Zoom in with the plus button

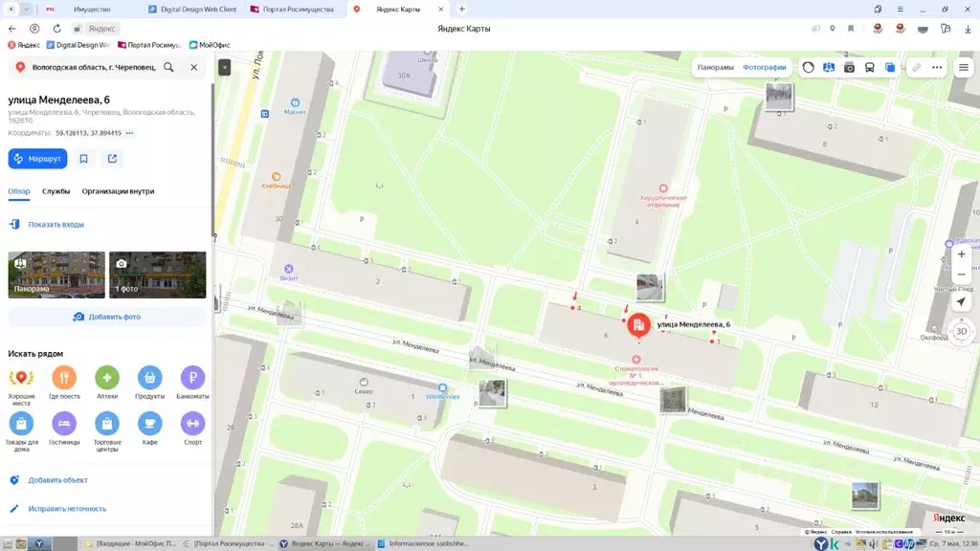(x=961, y=254)
